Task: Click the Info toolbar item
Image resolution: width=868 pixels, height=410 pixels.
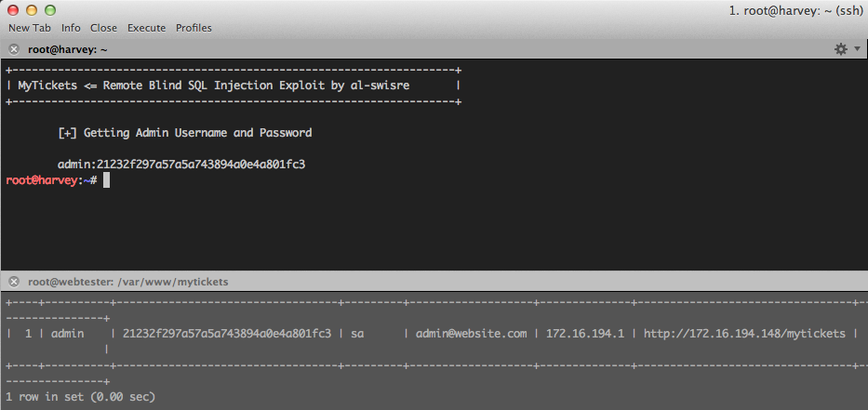Action: pyautogui.click(x=71, y=28)
